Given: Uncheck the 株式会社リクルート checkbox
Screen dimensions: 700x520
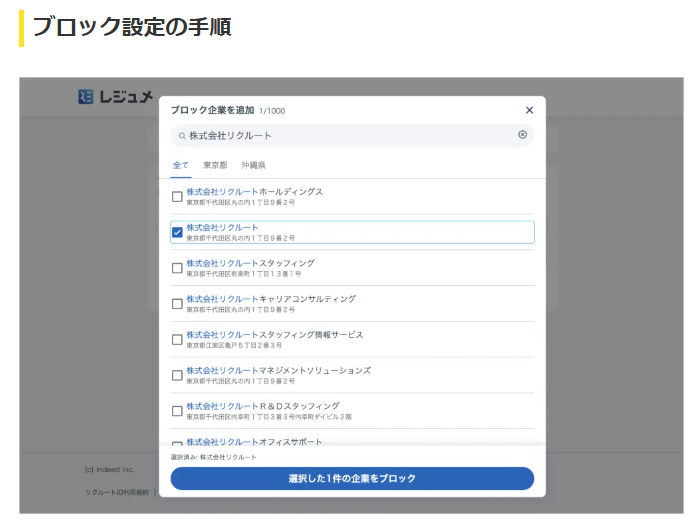Looking at the screenshot, I should click(177, 232).
